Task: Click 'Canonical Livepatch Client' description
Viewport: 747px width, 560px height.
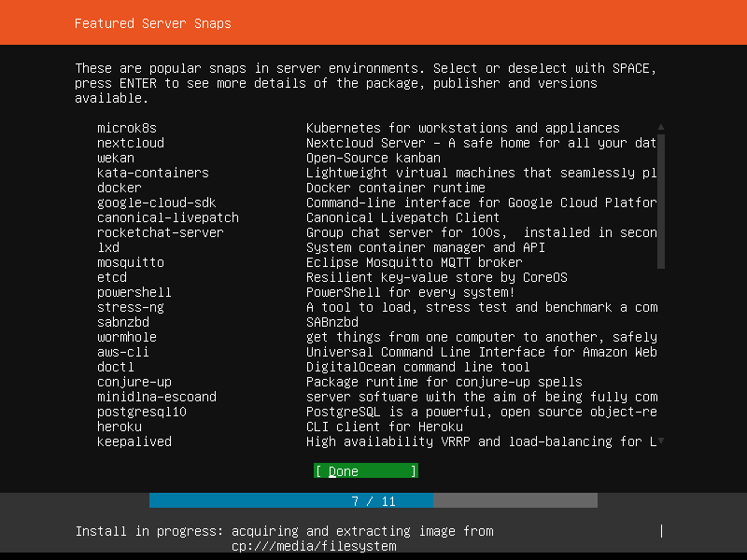Action: point(403,217)
